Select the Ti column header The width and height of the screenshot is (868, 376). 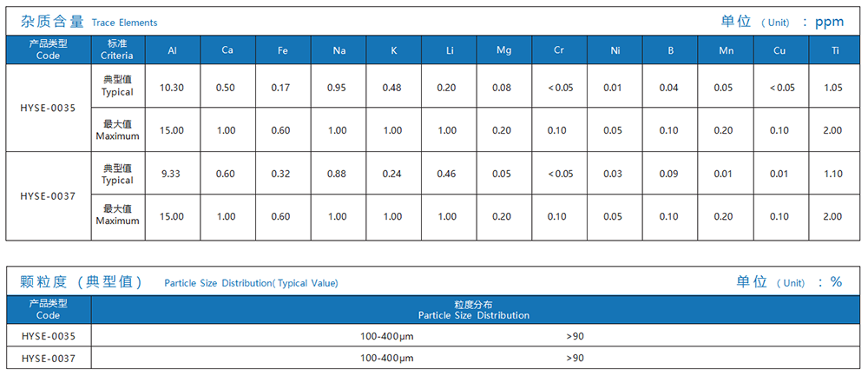click(836, 50)
